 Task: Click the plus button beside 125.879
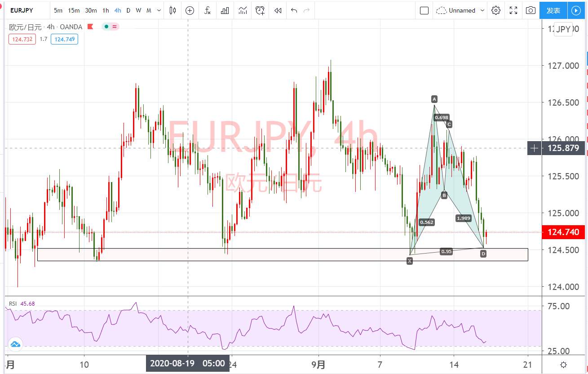click(534, 148)
